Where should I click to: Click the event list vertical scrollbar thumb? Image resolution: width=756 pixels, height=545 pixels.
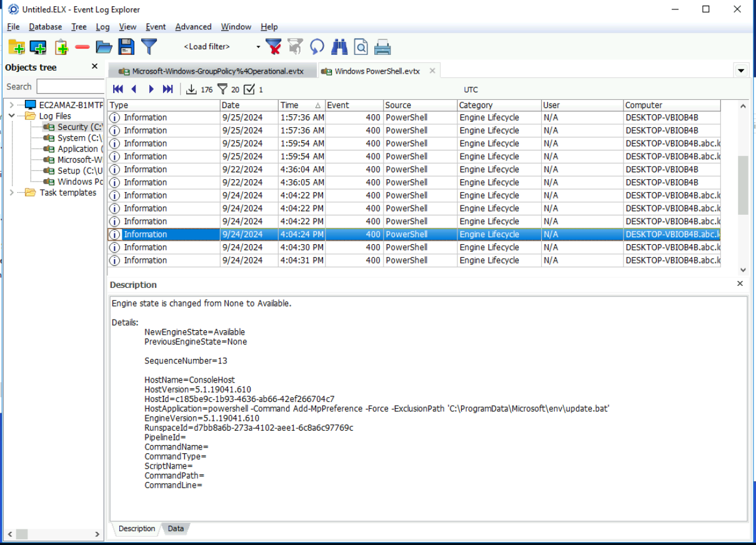pos(743,185)
